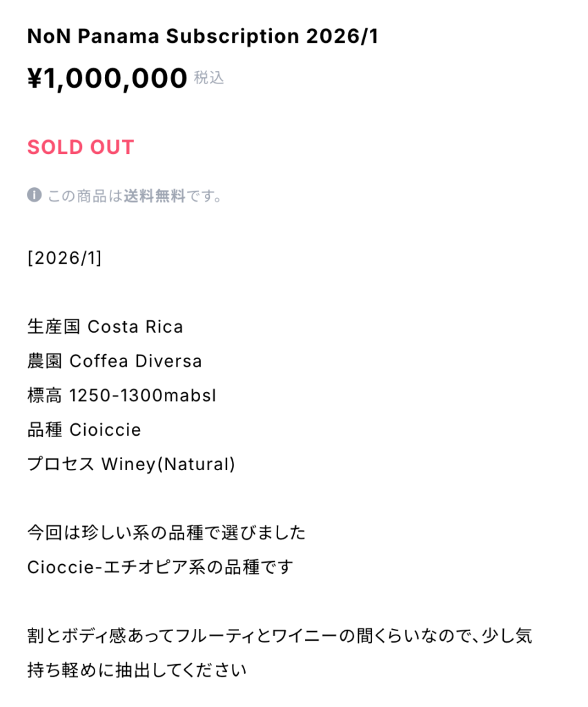Click the 税込 tax-included label
588x707 pixels.
click(x=208, y=78)
